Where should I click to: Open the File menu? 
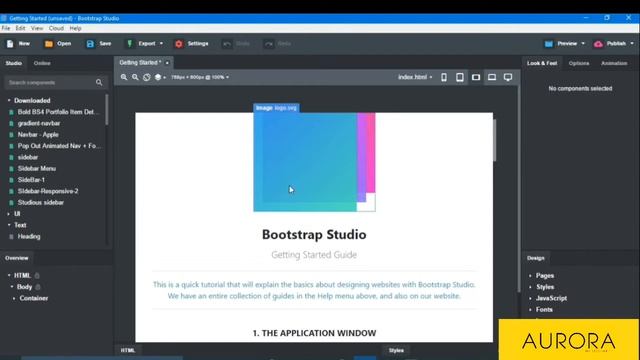(6, 28)
